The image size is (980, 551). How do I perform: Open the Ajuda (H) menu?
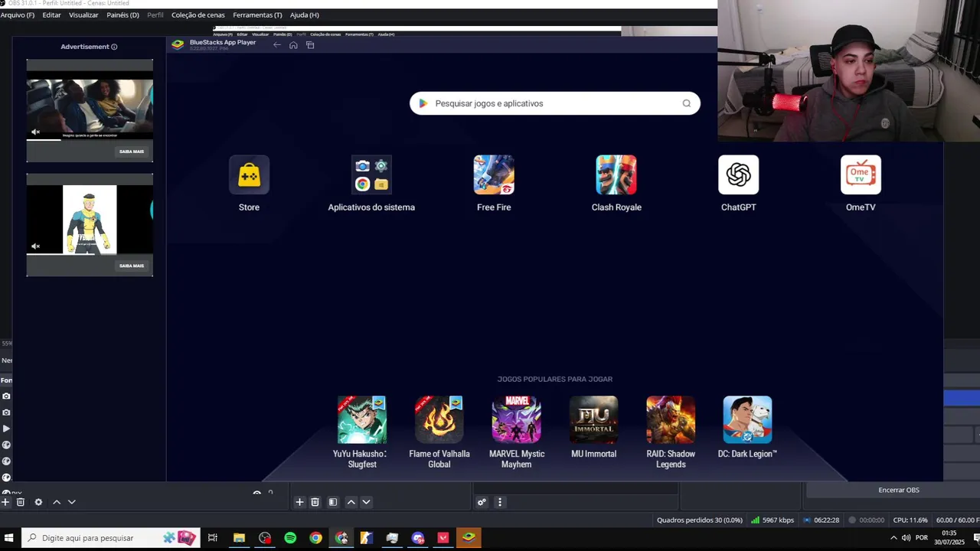(305, 15)
